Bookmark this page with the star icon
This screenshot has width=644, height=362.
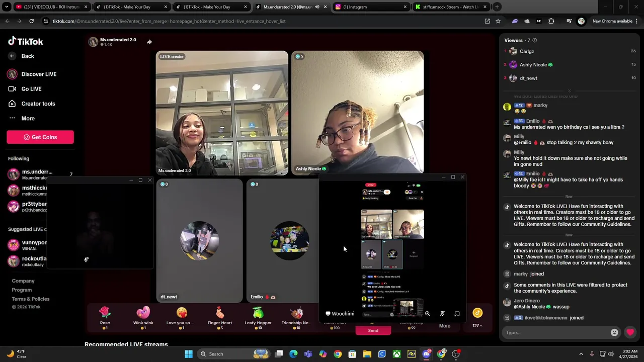(x=498, y=21)
